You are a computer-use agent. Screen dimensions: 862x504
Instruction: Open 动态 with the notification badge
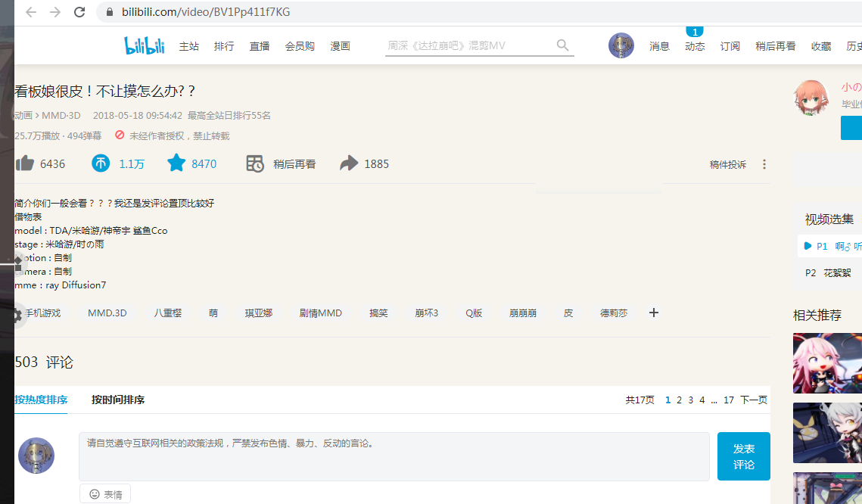click(x=694, y=45)
